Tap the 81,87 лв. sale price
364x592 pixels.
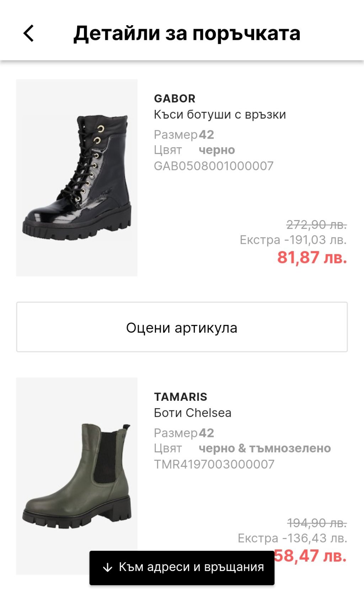(312, 257)
